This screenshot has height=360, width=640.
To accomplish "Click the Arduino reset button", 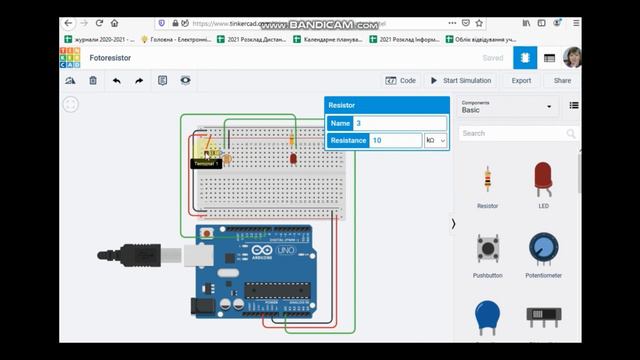I will [x=207, y=233].
